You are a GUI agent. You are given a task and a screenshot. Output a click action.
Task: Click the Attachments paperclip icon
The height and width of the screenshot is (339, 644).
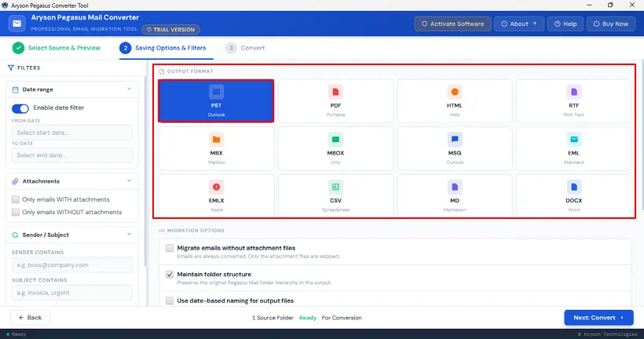click(x=15, y=181)
